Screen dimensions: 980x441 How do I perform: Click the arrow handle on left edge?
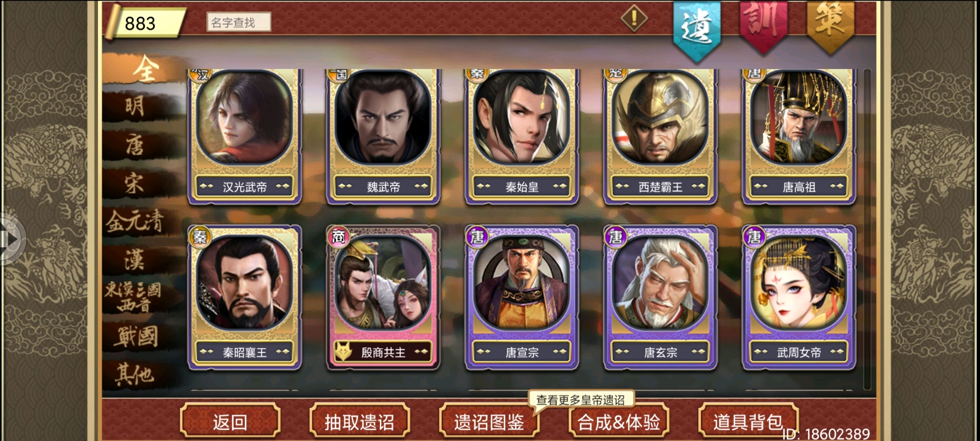coord(11,240)
